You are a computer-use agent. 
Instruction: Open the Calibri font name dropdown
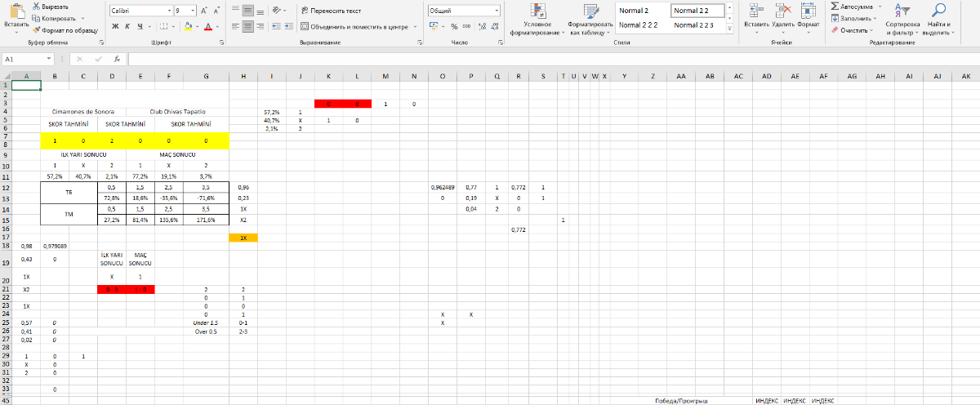(x=170, y=11)
